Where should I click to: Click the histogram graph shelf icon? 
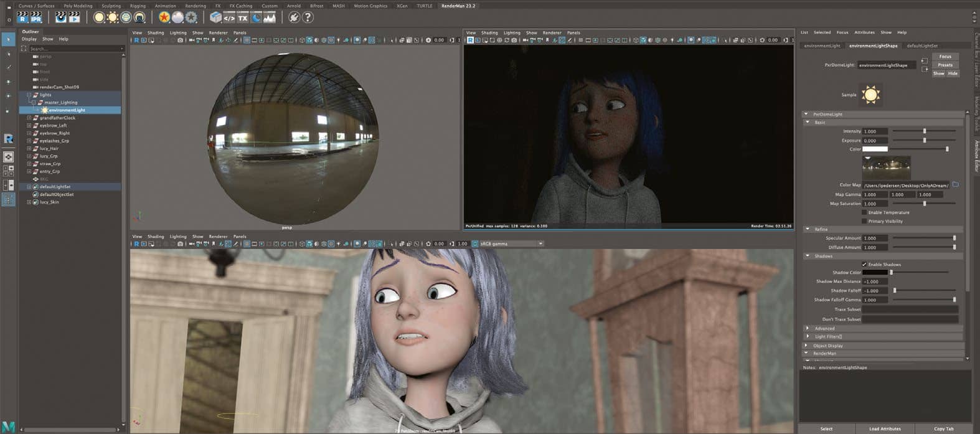(270, 17)
